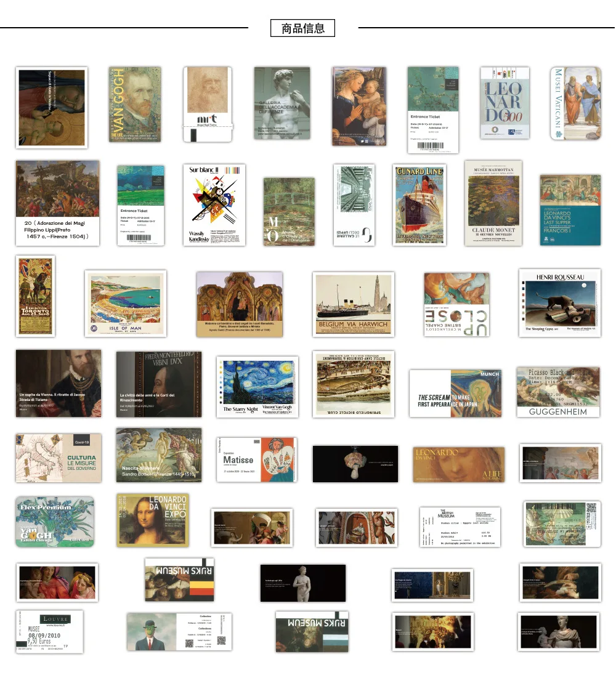Screen dimensions: 616x675
Task: Select the VAN GOGH self-portrait ticket
Action: coord(135,104)
